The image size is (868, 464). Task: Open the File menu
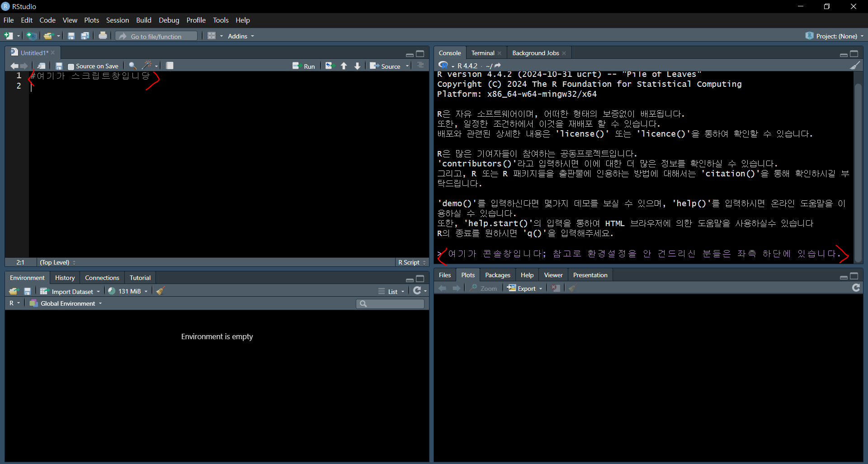pyautogui.click(x=9, y=20)
